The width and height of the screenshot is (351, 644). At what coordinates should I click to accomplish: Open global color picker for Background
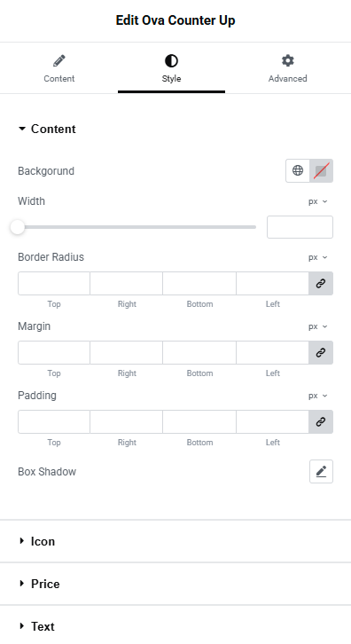(298, 170)
